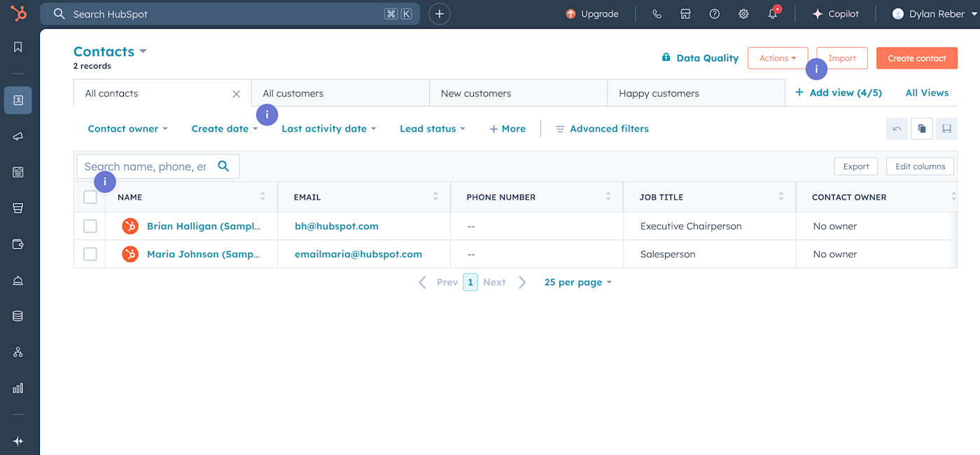
Task: Open the Lead status filter dropdown
Action: (433, 129)
